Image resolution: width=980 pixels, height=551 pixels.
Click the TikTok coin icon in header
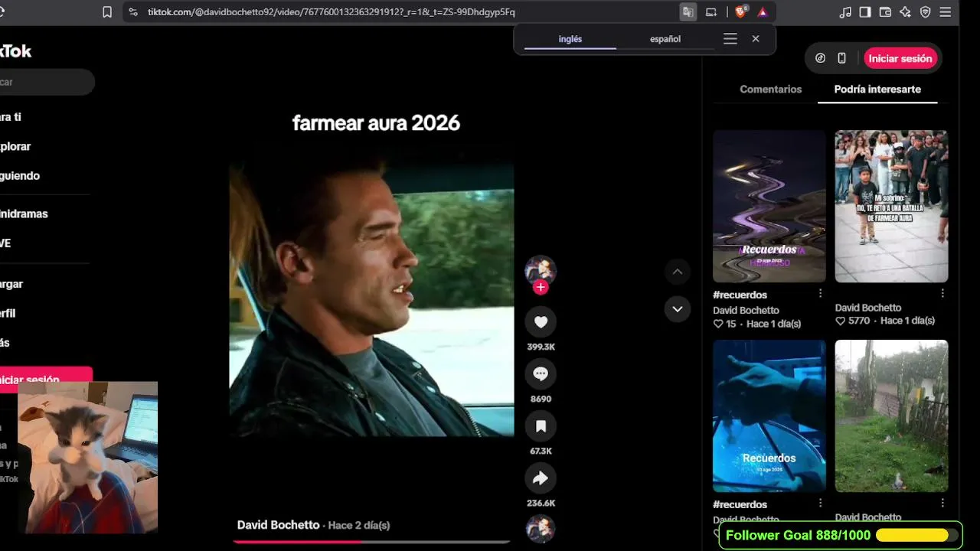click(821, 58)
